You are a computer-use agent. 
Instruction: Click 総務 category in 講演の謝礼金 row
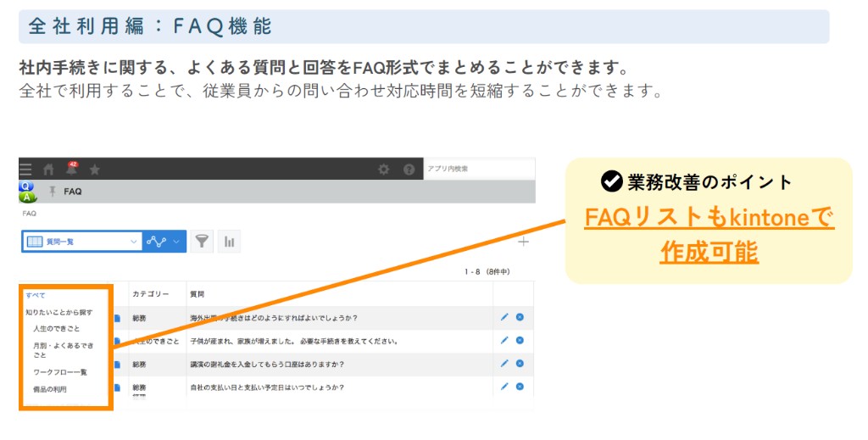click(140, 365)
